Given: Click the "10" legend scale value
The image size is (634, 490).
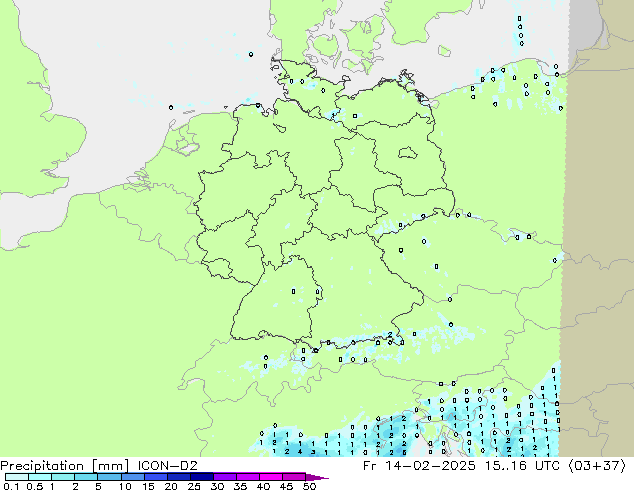Looking at the screenshot, I should pyautogui.click(x=125, y=486).
